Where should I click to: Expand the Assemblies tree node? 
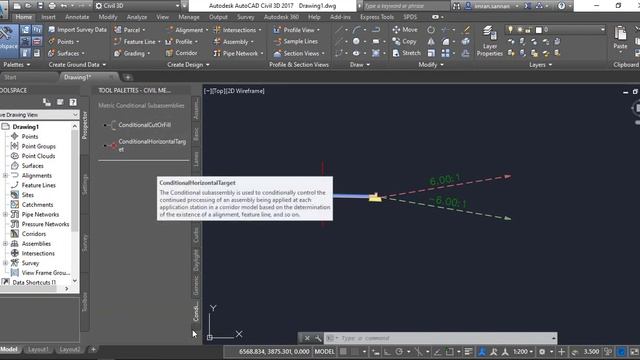pos(5,244)
